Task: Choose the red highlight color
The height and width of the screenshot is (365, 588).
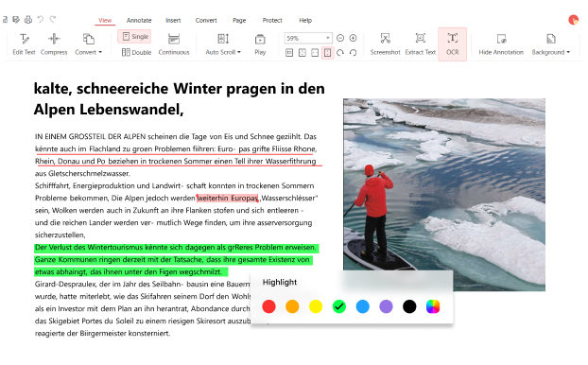Action: pos(268,306)
